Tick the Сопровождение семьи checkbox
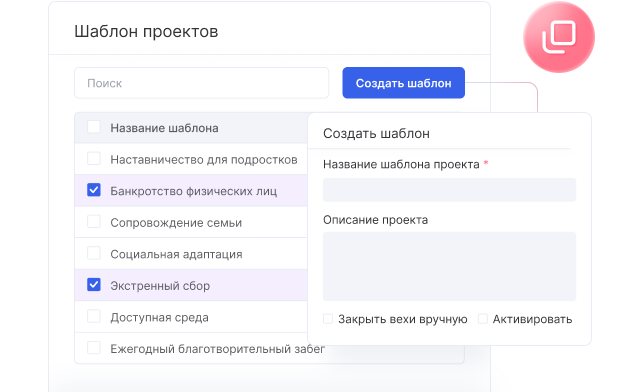This screenshot has width=642, height=392. tap(94, 222)
